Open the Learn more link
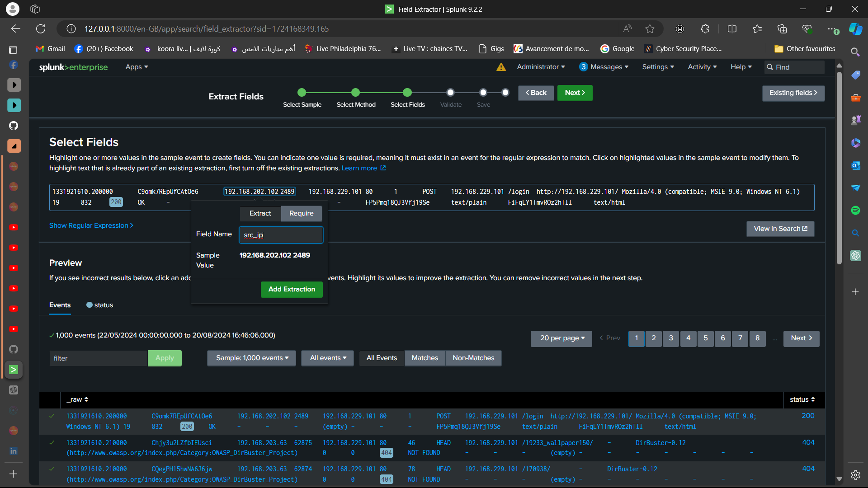868x488 pixels. pos(363,168)
